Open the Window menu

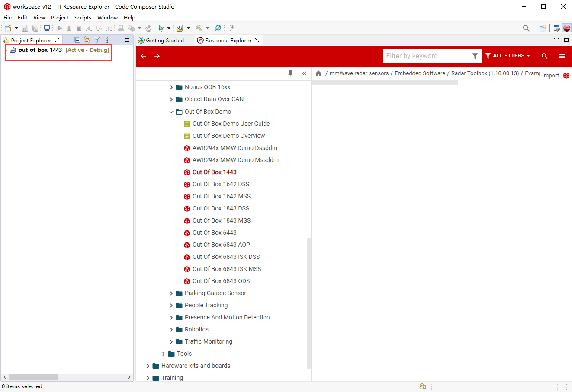107,18
